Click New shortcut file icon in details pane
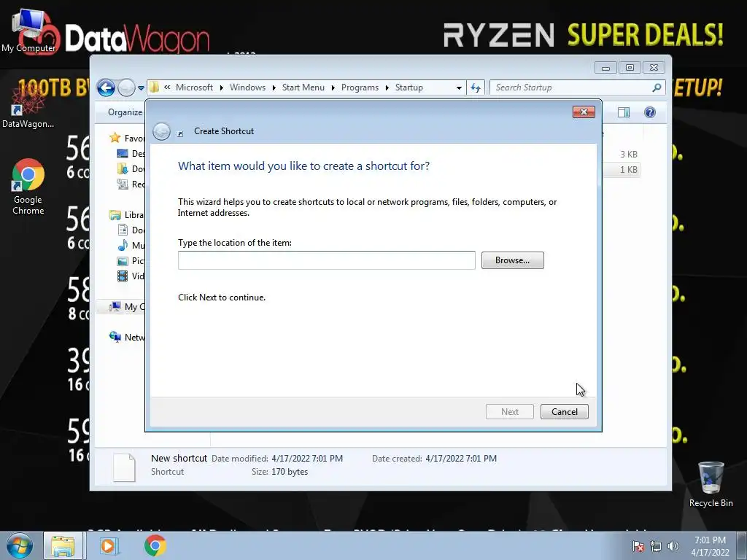The image size is (747, 560). pos(124,467)
